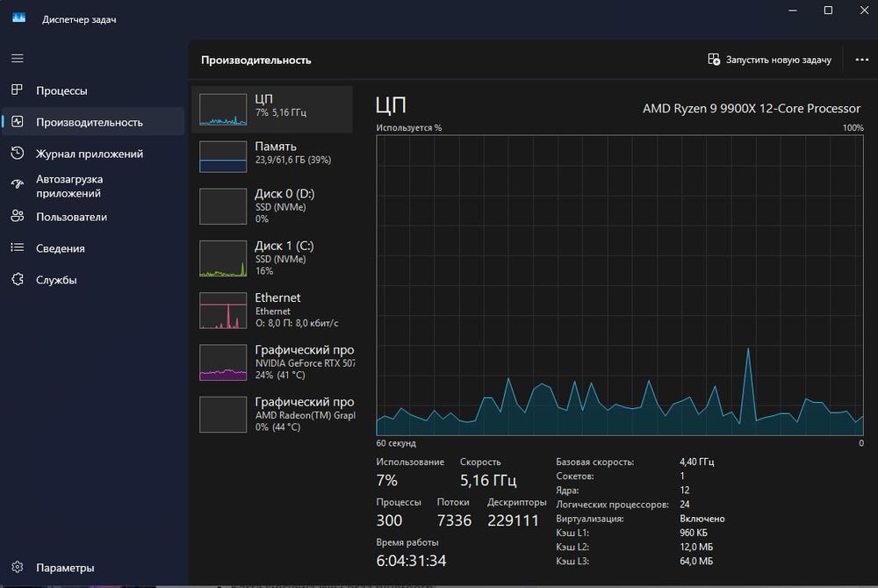Click Запустить новую задачу button
Viewport: 878px width, 588px height.
(769, 60)
